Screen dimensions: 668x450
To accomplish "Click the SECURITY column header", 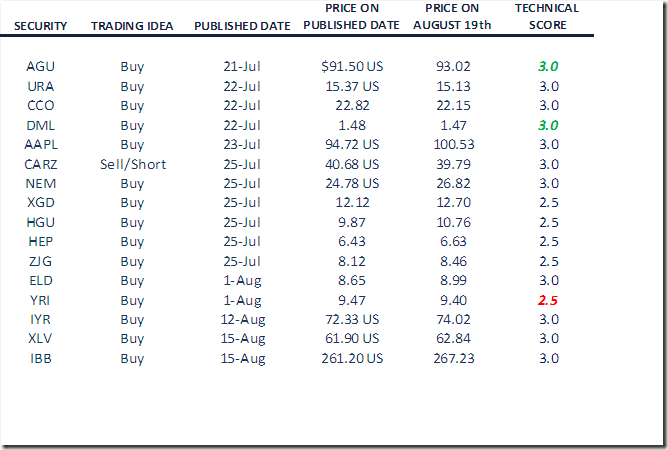I will pos(41,25).
